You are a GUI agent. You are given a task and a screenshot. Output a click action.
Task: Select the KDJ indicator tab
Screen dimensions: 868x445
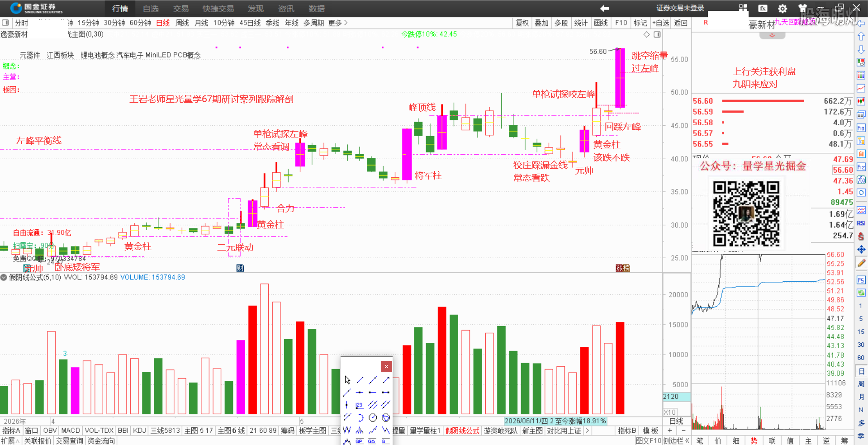(x=139, y=431)
